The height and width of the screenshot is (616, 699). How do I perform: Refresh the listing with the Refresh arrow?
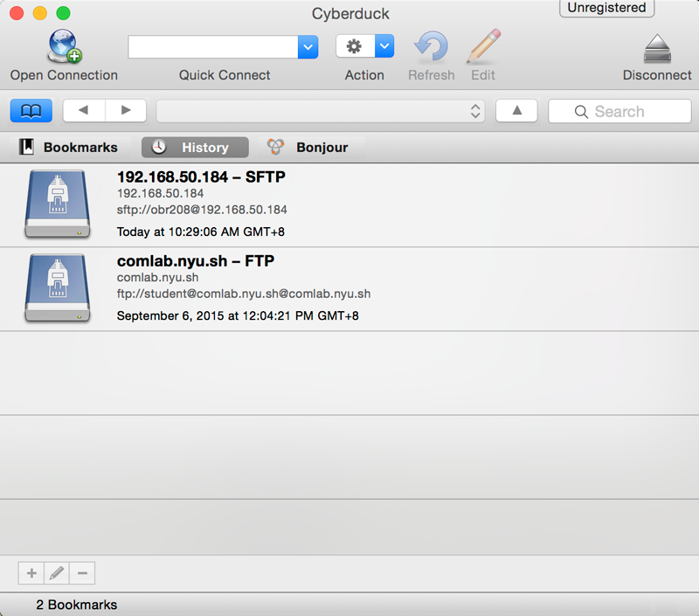(431, 46)
